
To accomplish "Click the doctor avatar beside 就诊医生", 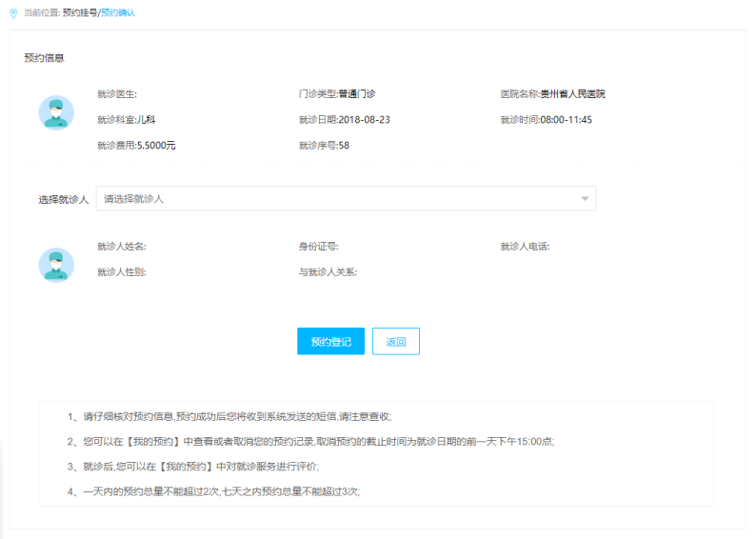I will point(56,112).
